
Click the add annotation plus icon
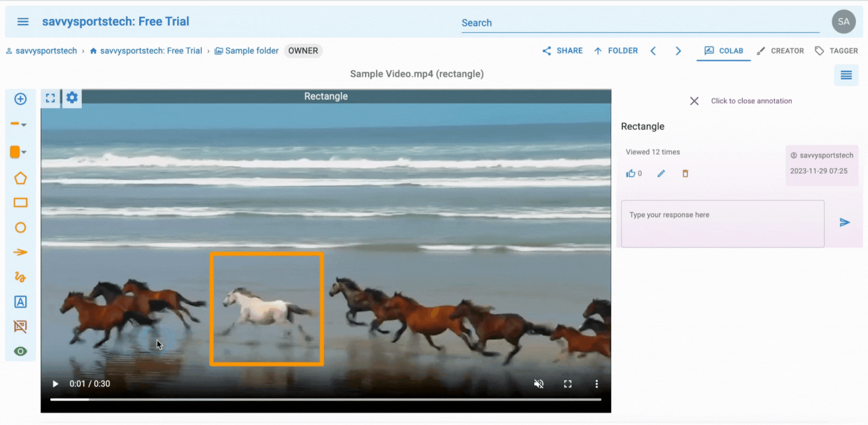20,99
